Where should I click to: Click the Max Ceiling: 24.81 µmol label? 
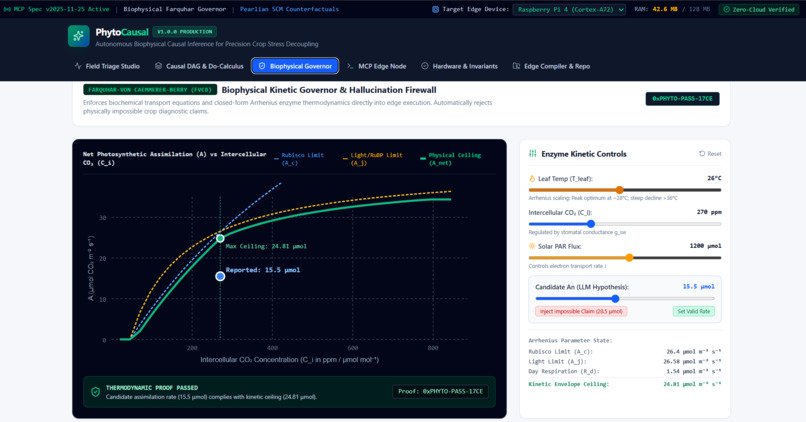[x=266, y=246]
